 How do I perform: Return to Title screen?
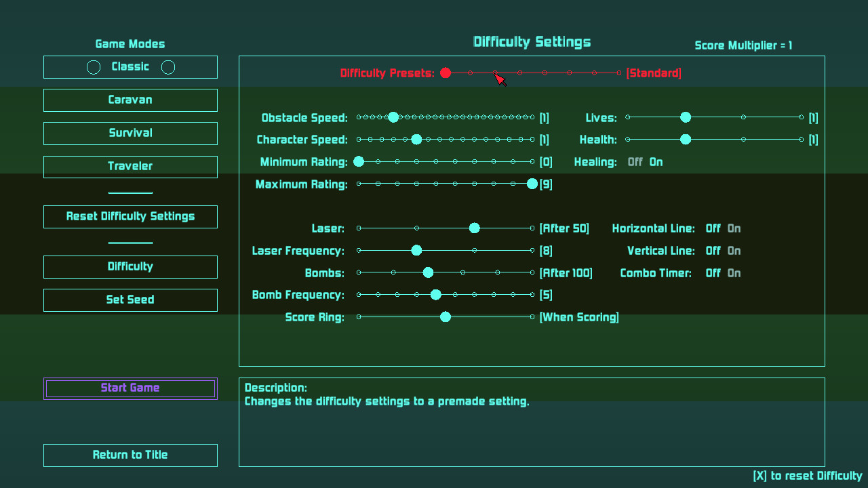[130, 455]
